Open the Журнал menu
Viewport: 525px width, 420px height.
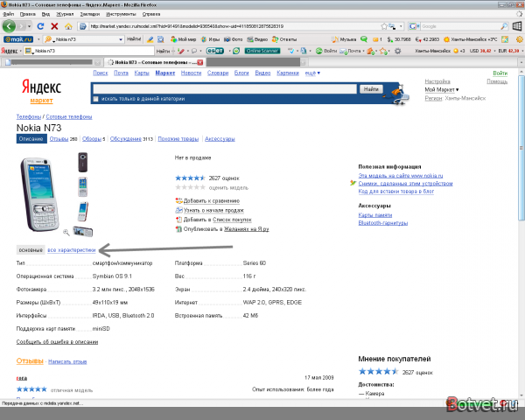65,14
